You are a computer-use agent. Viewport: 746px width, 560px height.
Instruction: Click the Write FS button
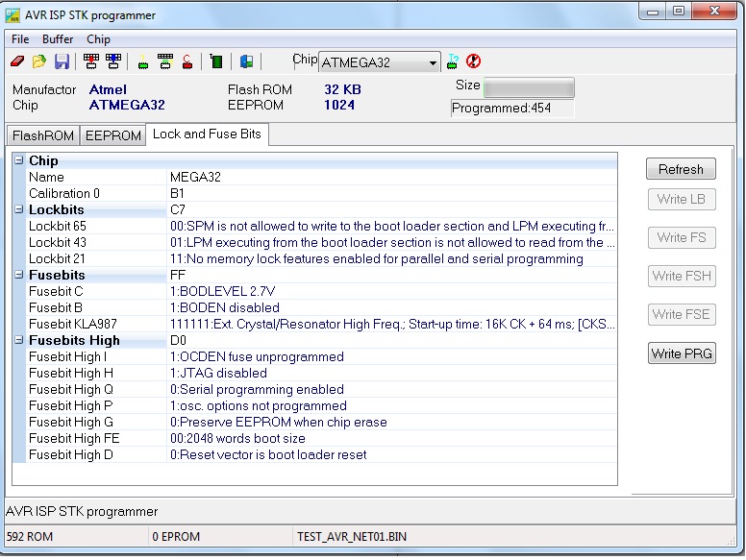click(x=682, y=237)
